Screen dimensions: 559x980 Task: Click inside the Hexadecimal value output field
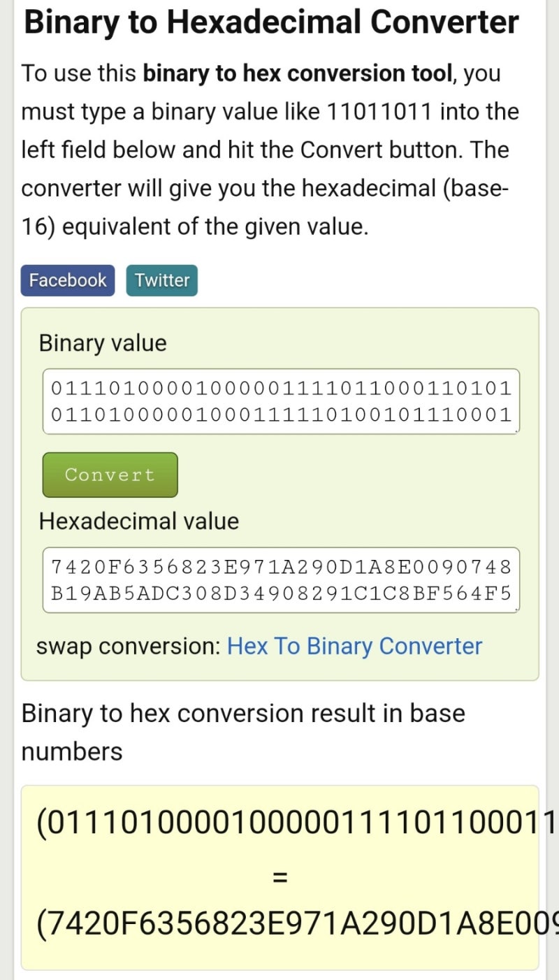pyautogui.click(x=280, y=579)
